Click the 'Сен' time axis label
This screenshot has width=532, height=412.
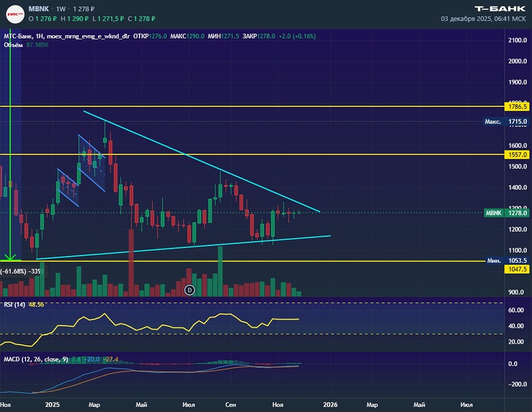(x=231, y=405)
